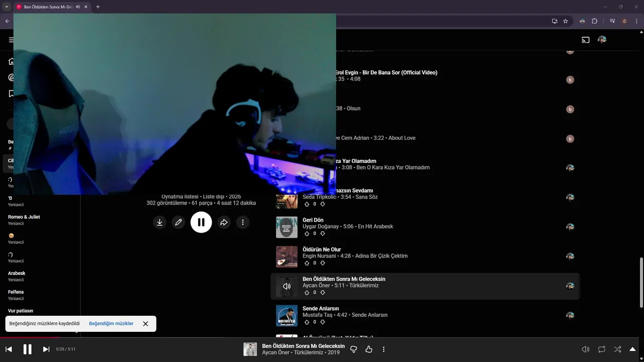This screenshot has width=644, height=362.
Task: Open the sidebar playlist Romeo & Juliet
Action: (24, 217)
